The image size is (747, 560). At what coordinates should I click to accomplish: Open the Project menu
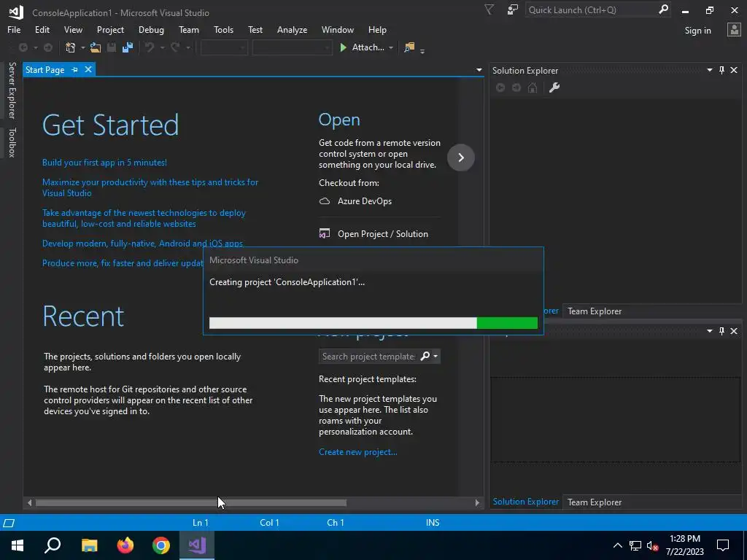click(x=110, y=29)
